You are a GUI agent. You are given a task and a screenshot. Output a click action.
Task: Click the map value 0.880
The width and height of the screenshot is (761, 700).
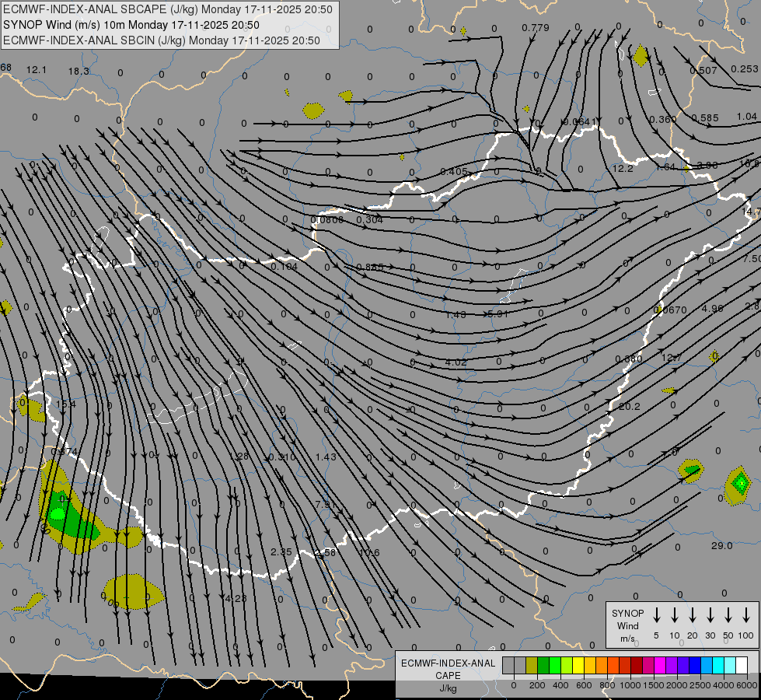pyautogui.click(x=629, y=359)
